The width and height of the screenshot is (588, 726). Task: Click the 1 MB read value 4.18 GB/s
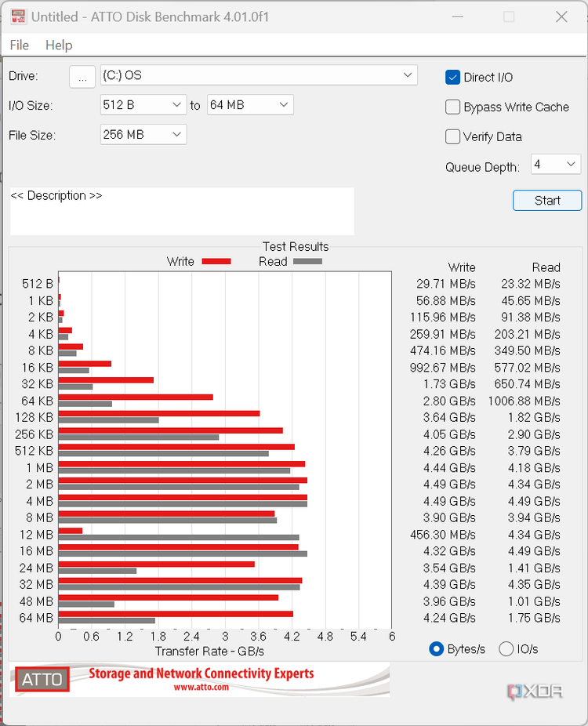534,468
